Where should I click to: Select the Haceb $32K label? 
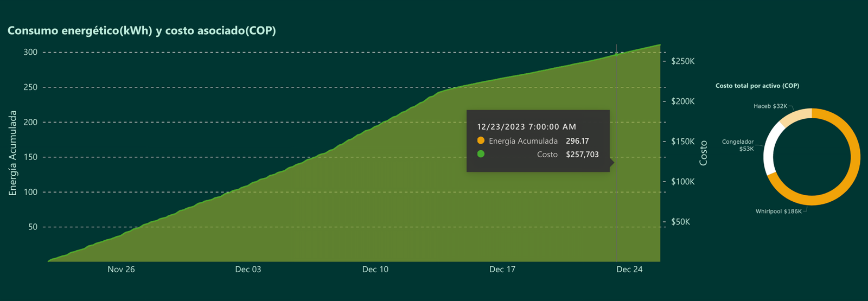click(770, 106)
